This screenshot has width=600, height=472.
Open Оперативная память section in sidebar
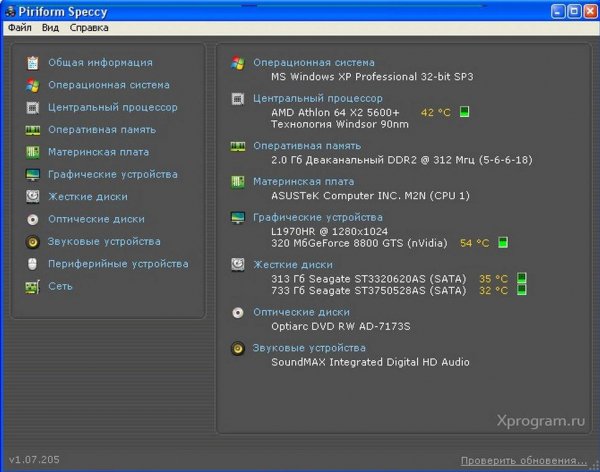[102, 129]
